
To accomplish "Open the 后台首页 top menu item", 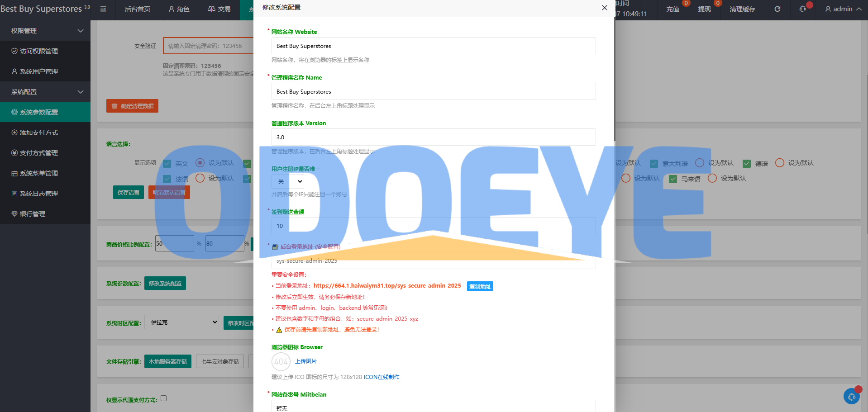I will 138,9.
